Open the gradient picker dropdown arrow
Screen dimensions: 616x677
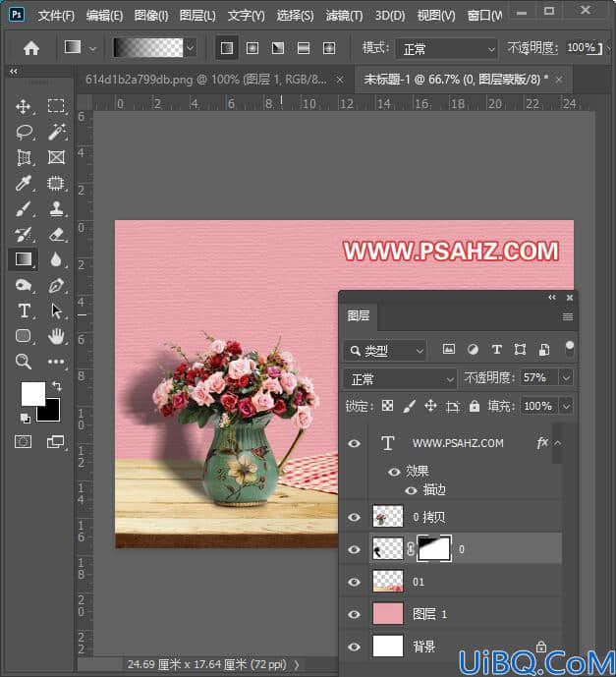[x=191, y=47]
